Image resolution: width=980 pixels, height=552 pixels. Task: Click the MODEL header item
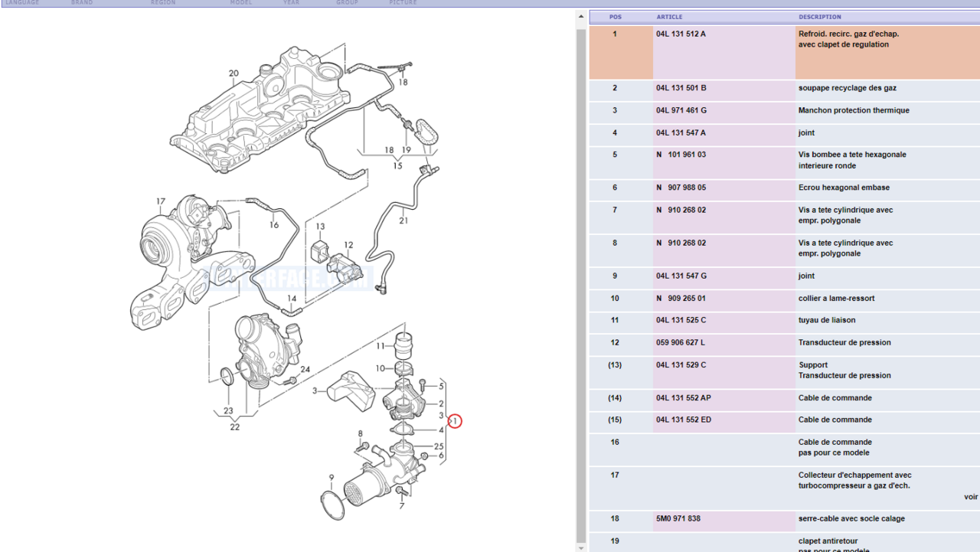click(x=241, y=3)
